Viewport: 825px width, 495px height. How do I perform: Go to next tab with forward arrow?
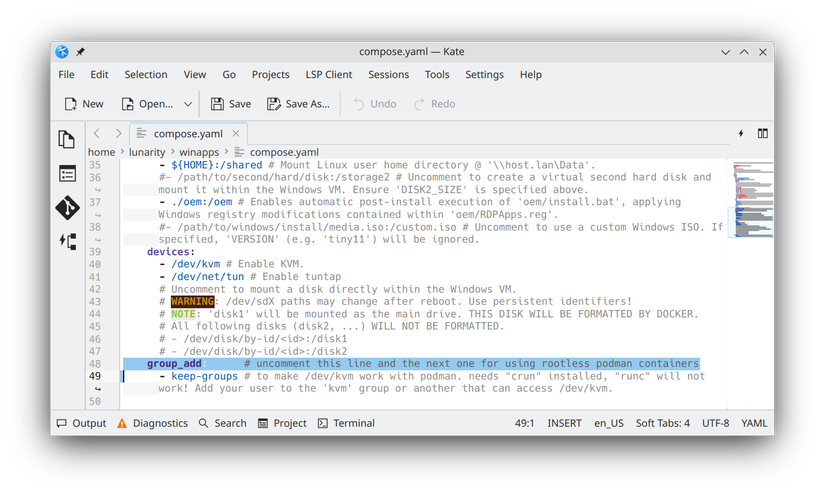pos(118,134)
